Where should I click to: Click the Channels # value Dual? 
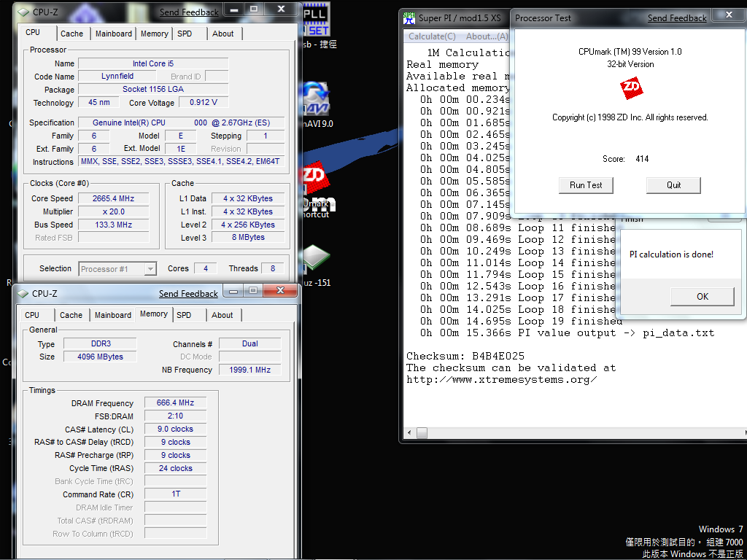coord(250,344)
